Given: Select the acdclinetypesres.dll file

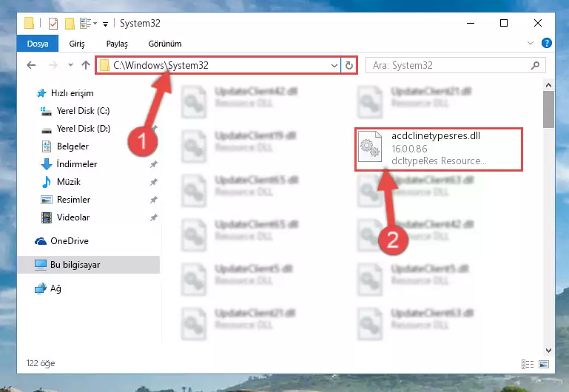Looking at the screenshot, I should point(438,149).
